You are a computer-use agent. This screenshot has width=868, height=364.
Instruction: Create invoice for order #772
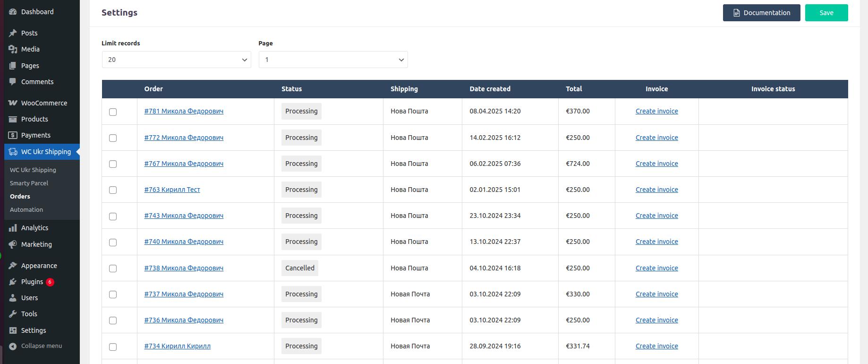[x=656, y=138]
